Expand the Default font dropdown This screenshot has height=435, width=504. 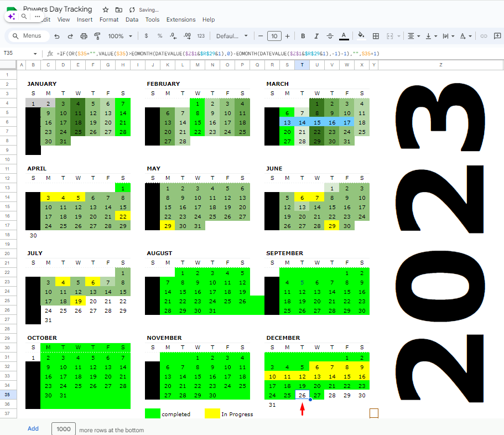coord(232,36)
